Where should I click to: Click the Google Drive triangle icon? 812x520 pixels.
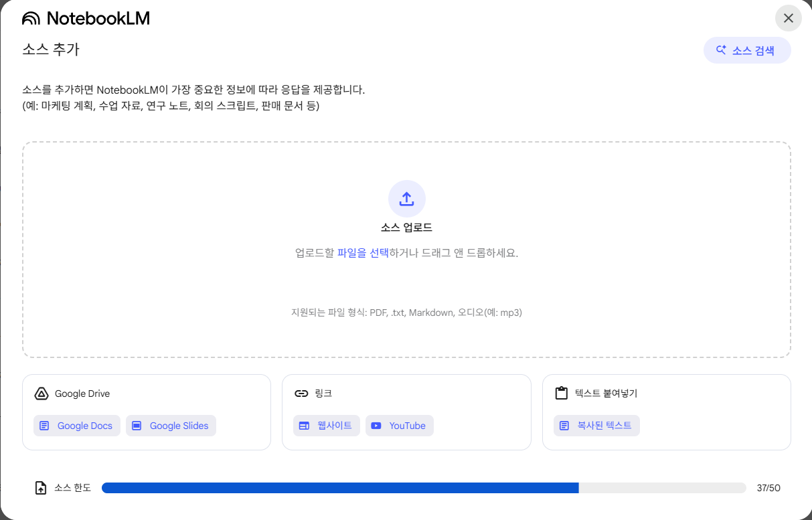coord(42,394)
